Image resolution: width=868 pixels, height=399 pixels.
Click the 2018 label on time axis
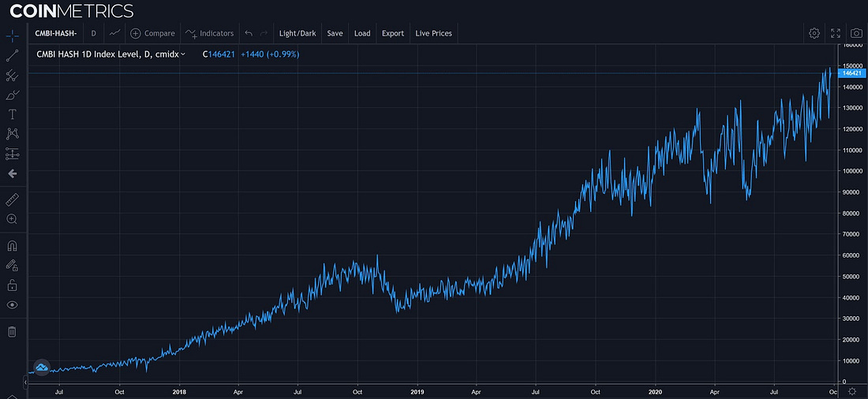point(179,391)
